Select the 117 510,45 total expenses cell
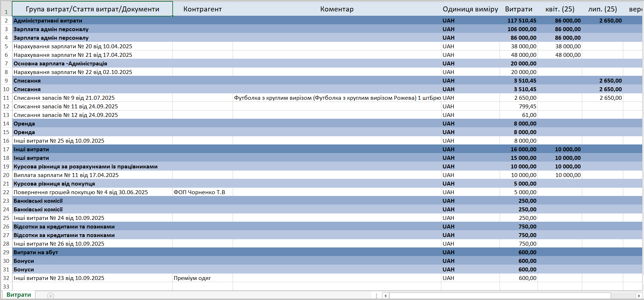The width and height of the screenshot is (644, 300). 521,21
